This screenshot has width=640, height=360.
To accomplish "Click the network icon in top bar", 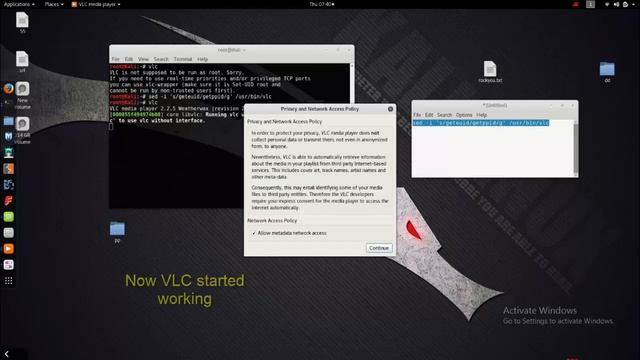I will 607,4.
